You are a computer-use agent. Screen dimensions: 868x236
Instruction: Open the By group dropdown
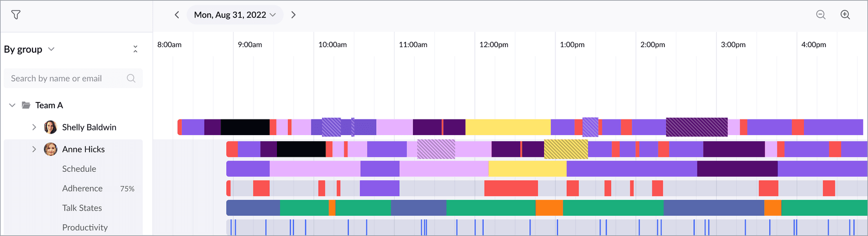pos(29,49)
